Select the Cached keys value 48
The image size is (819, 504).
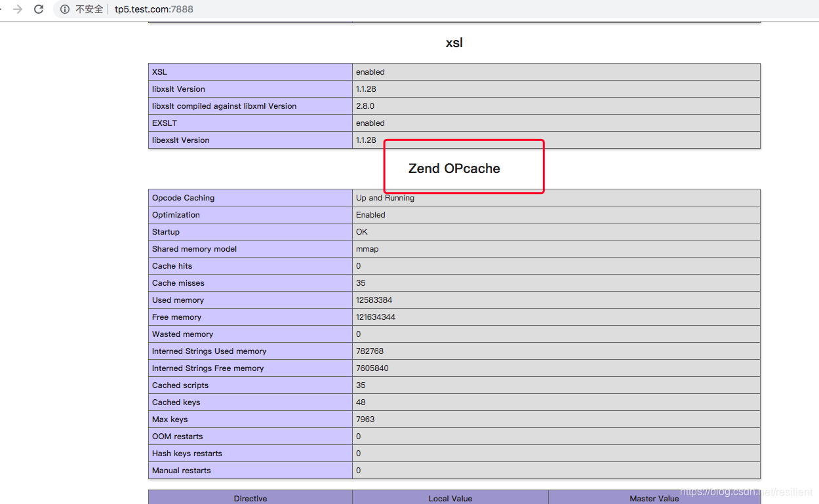(361, 402)
